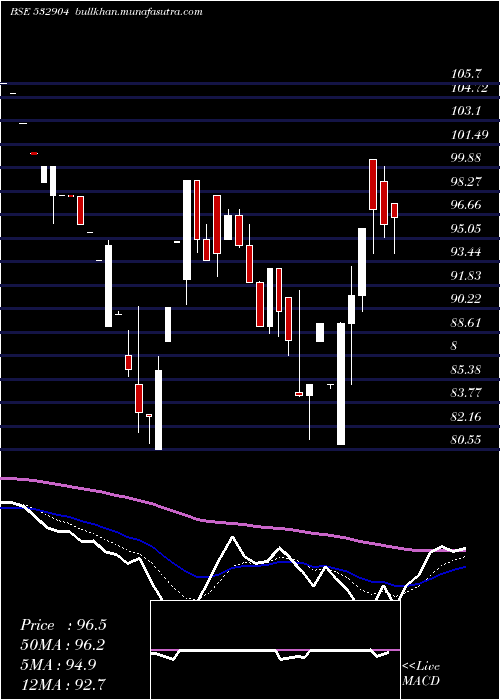Select the 90.22 axis label
Screen dimensions: 500x700
point(466,299)
